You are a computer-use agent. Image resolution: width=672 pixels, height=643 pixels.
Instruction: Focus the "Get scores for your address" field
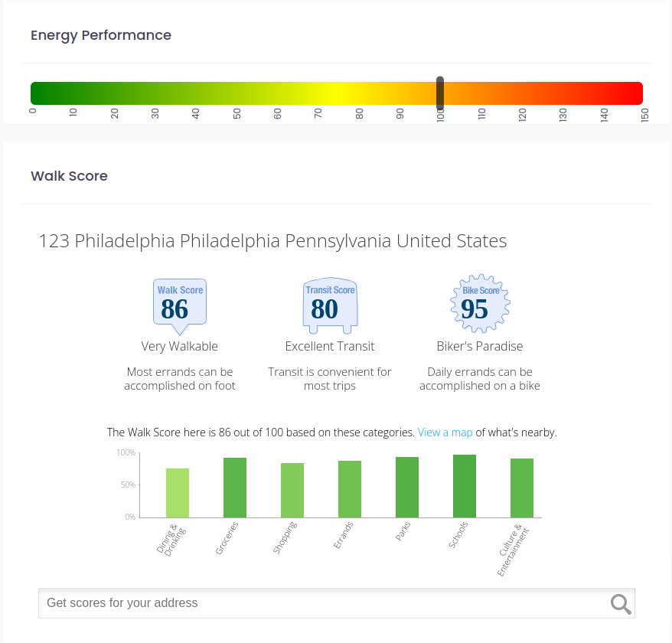(321, 603)
